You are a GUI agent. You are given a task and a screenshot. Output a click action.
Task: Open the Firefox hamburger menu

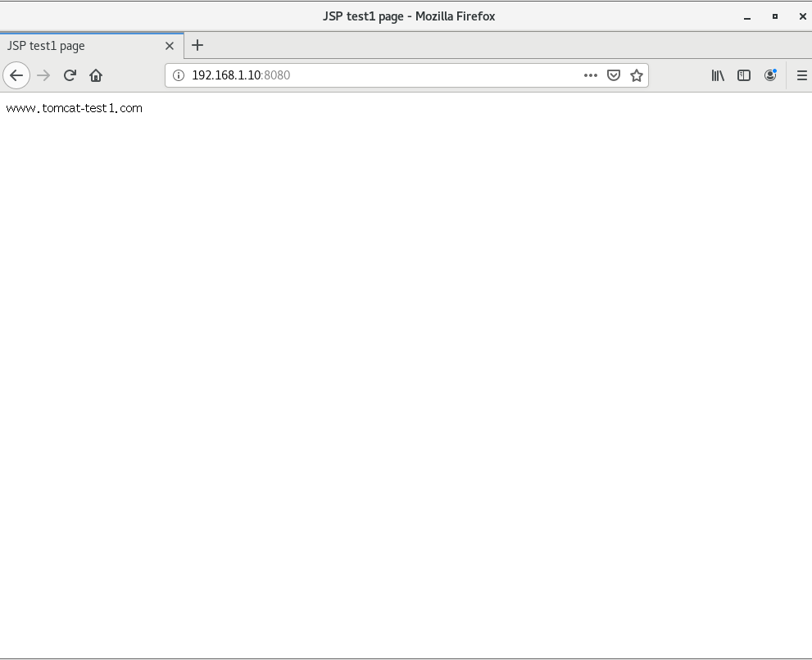click(801, 75)
